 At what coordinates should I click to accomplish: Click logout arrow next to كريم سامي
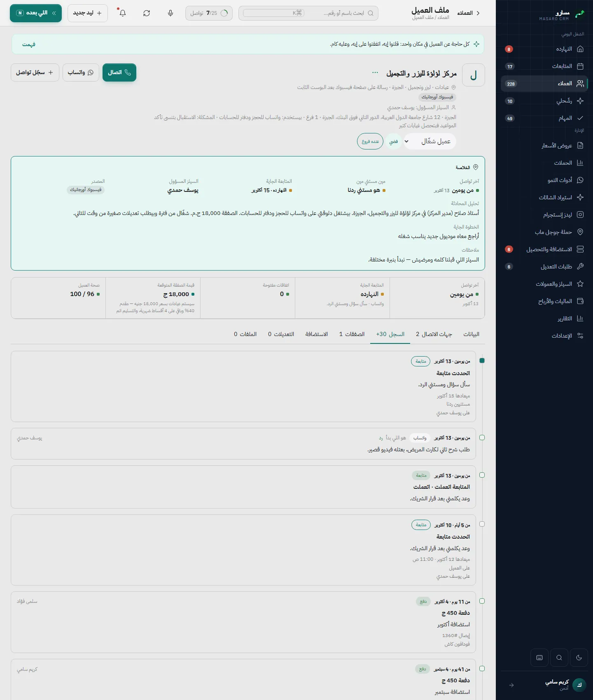pyautogui.click(x=511, y=685)
